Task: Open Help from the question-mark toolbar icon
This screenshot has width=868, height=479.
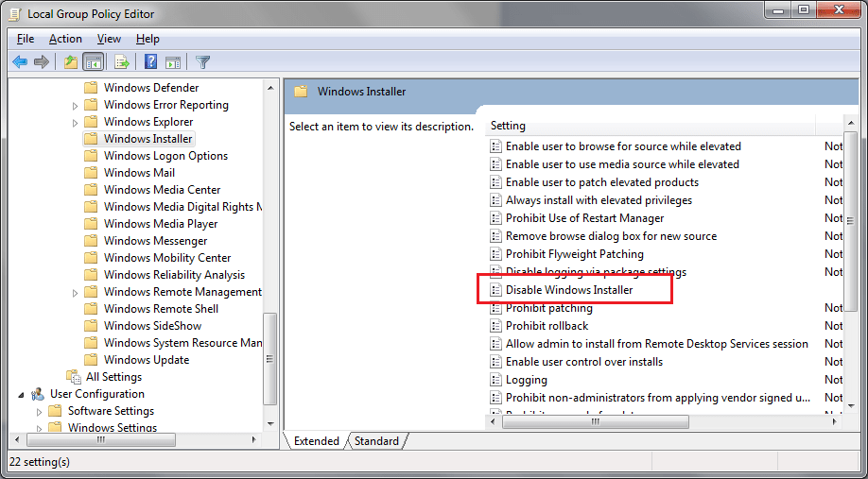Action: pos(150,62)
